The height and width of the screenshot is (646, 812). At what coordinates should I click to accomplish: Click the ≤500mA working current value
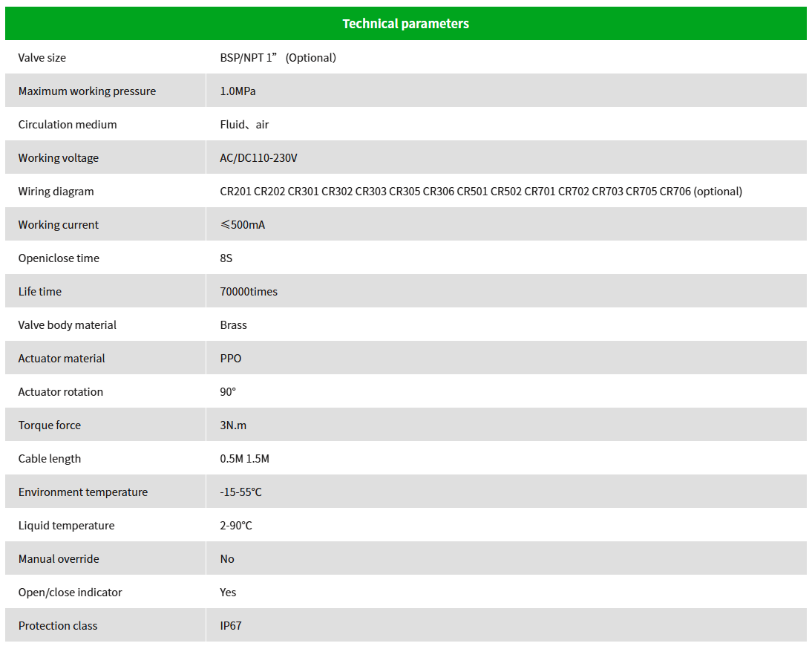[x=242, y=225]
